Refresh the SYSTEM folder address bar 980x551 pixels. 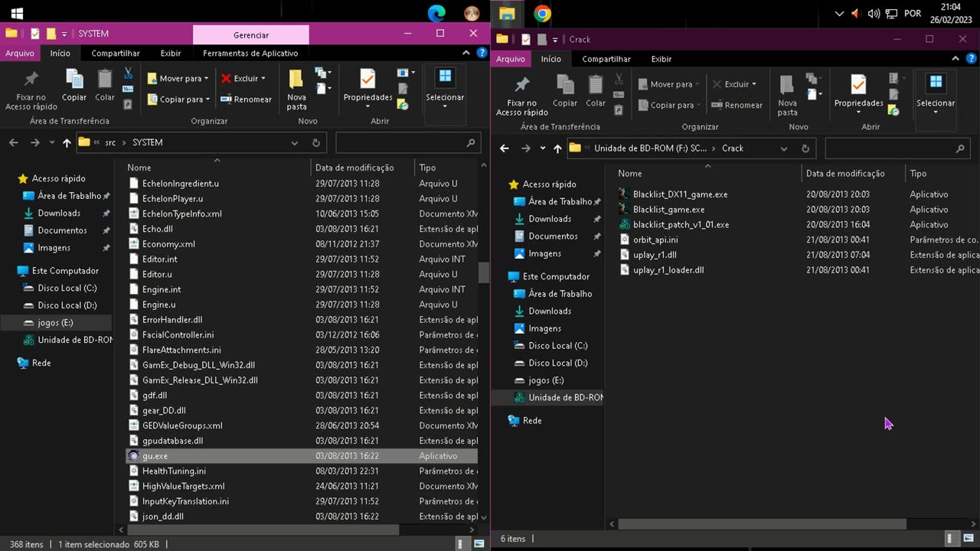(x=315, y=142)
